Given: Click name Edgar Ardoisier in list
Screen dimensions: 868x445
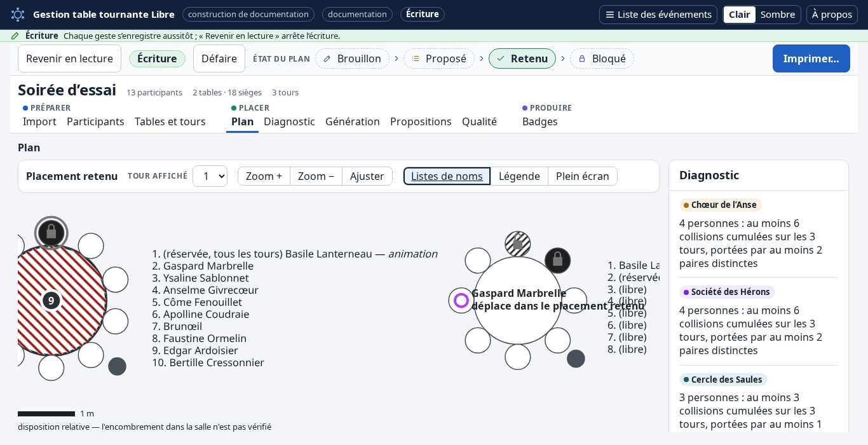Looking at the screenshot, I should click(201, 350).
